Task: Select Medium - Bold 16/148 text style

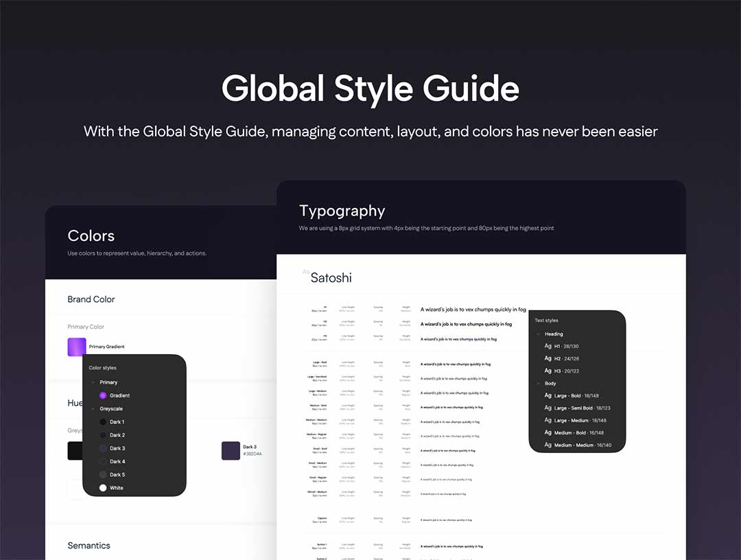Action: pyautogui.click(x=578, y=433)
